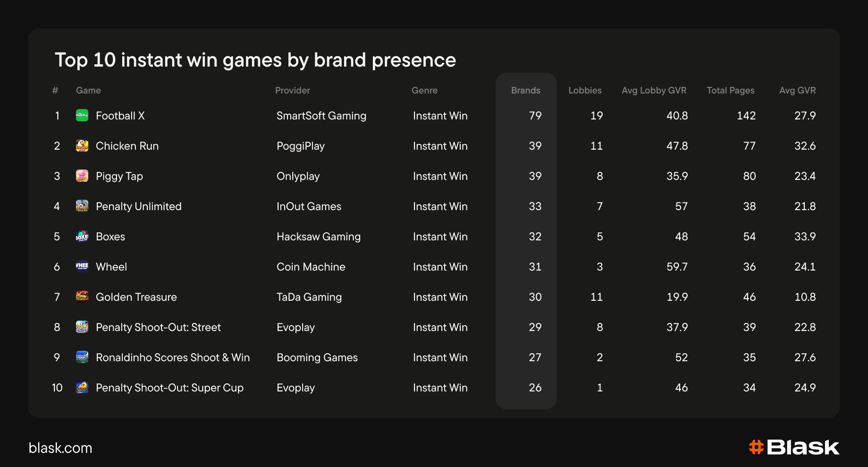Click the Penalty Shoot-Out: Super Cup icon
This screenshot has height=467, width=868.
click(x=82, y=387)
